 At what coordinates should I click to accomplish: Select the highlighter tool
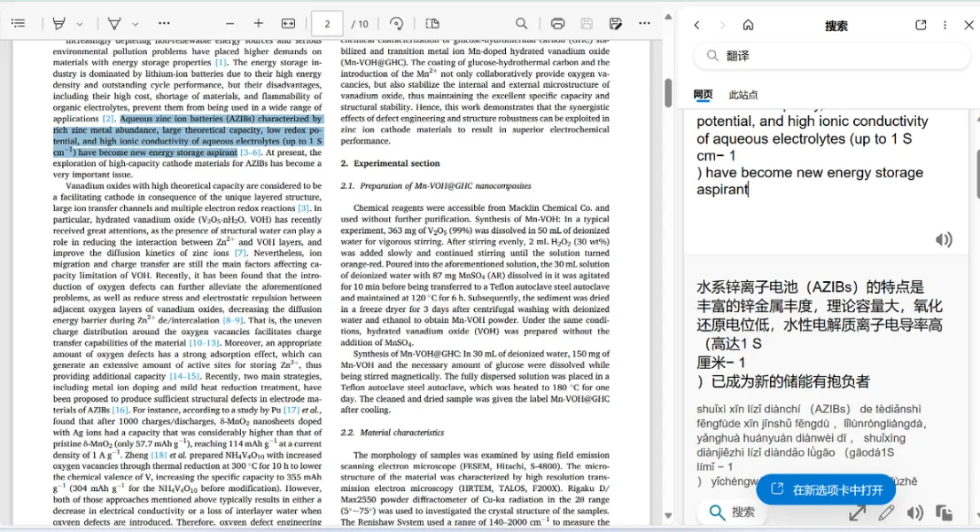(59, 24)
